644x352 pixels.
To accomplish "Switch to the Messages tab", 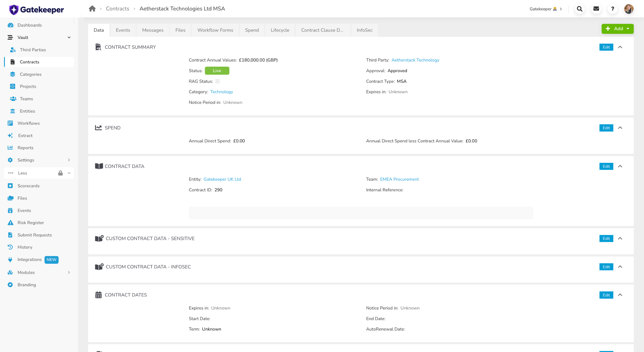I will point(153,30).
